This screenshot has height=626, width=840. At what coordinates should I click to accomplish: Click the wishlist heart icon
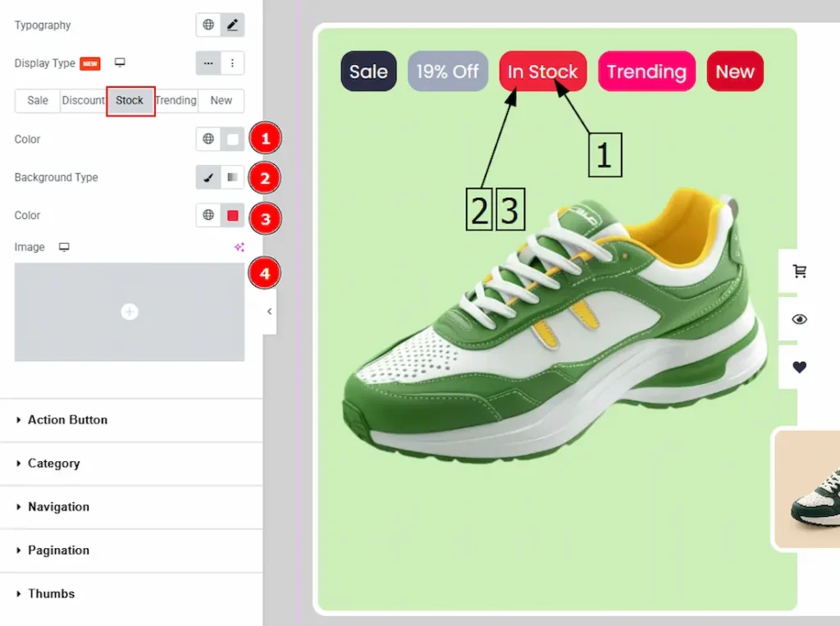click(x=799, y=367)
